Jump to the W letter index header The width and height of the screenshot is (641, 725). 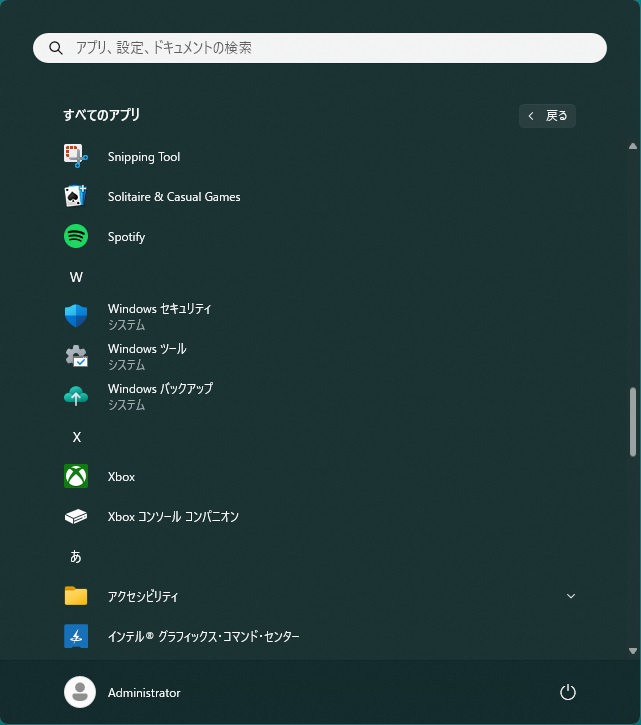tap(76, 277)
